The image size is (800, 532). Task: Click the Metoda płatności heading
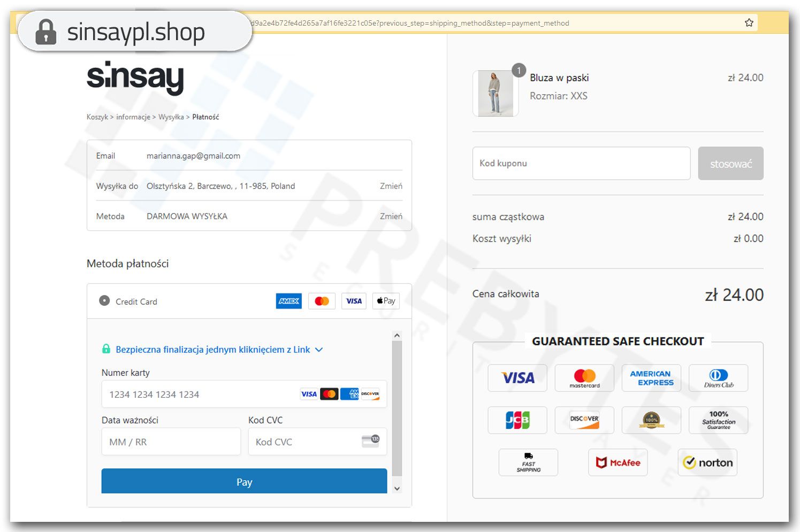pos(127,264)
